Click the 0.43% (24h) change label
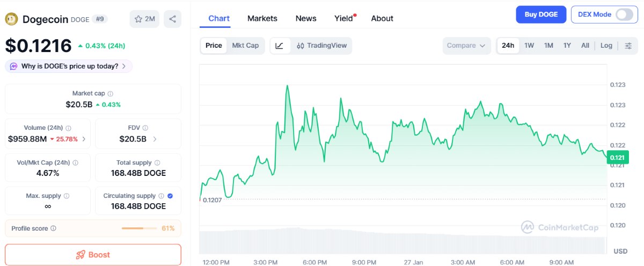The width and height of the screenshot is (644, 266). pos(101,46)
